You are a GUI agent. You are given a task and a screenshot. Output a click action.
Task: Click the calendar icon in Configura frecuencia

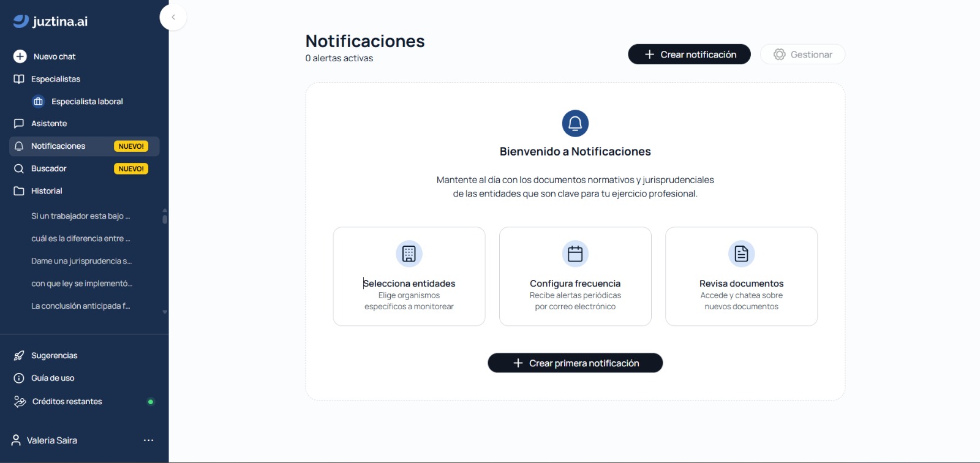point(575,254)
